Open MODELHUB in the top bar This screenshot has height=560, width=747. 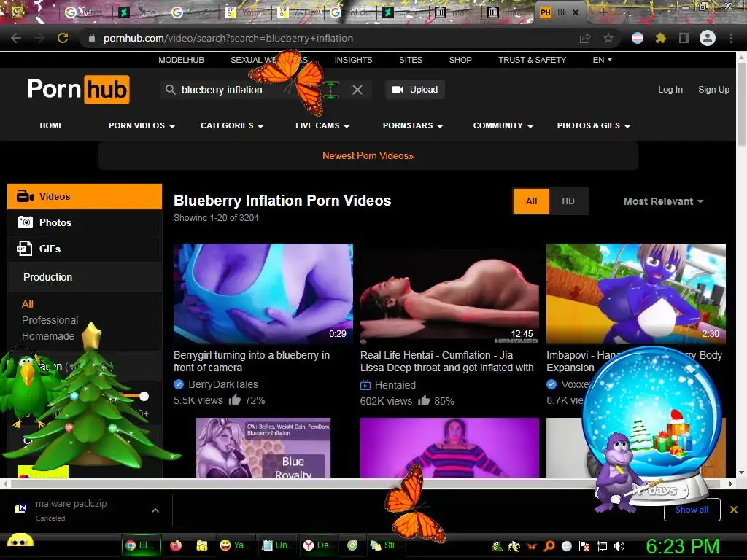tap(181, 60)
